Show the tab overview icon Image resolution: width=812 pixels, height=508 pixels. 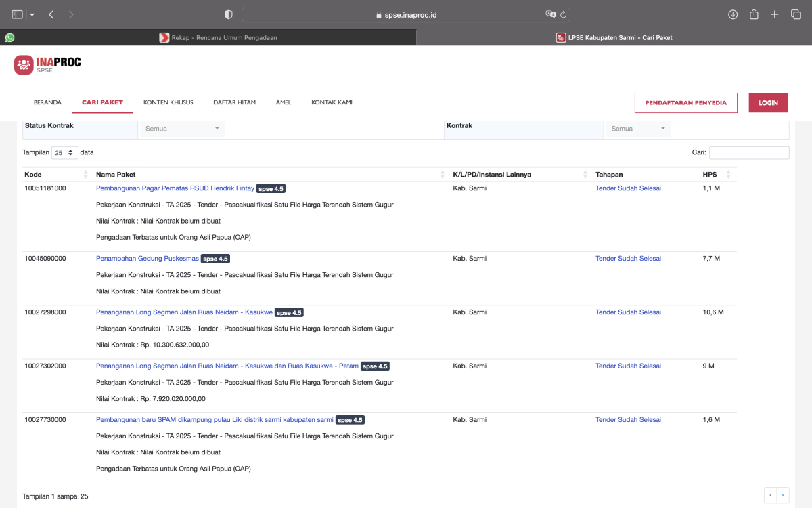(796, 14)
